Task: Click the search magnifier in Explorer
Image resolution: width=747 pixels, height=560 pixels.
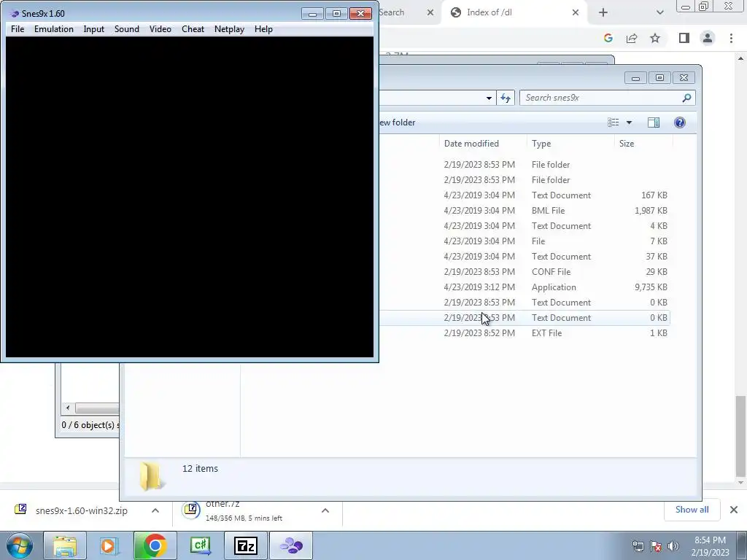Action: (686, 98)
